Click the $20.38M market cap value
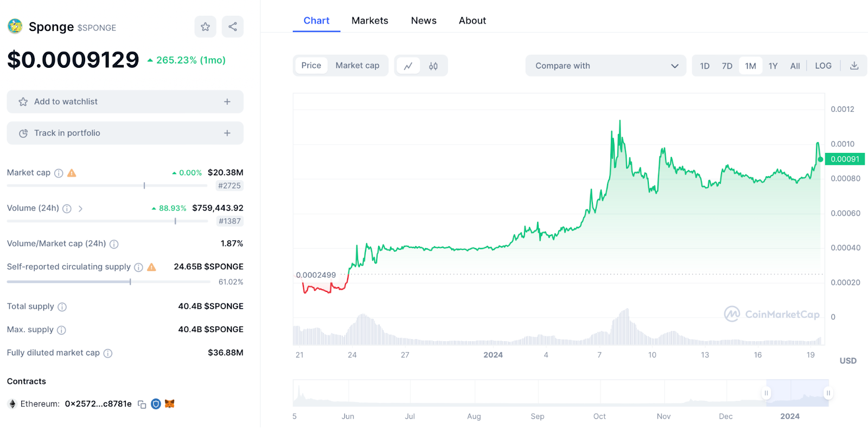The height and width of the screenshot is (428, 868). (226, 173)
